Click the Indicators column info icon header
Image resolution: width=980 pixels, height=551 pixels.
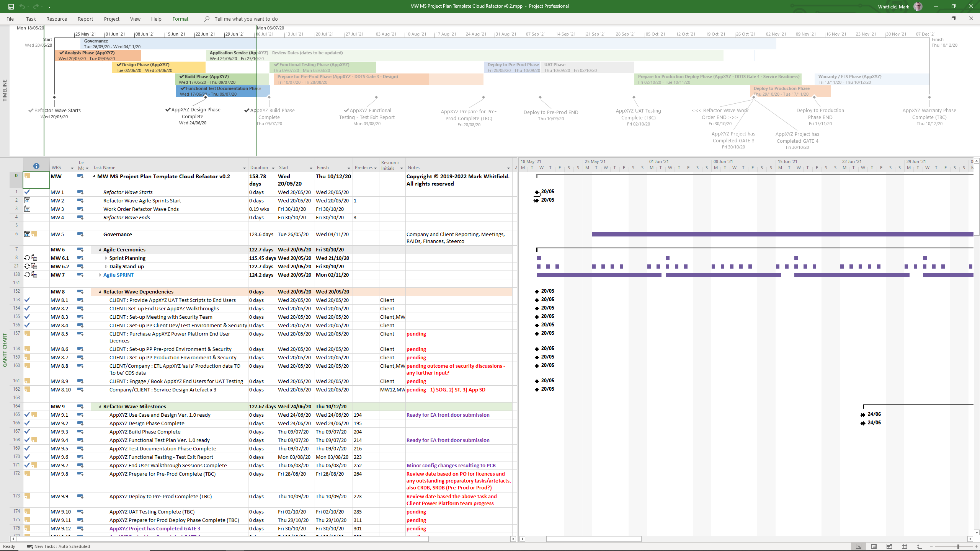(x=36, y=166)
